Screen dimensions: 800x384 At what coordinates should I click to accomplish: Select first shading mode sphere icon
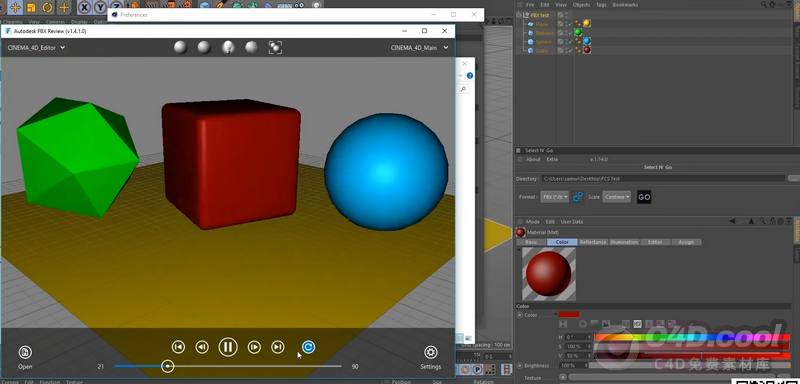tap(180, 47)
